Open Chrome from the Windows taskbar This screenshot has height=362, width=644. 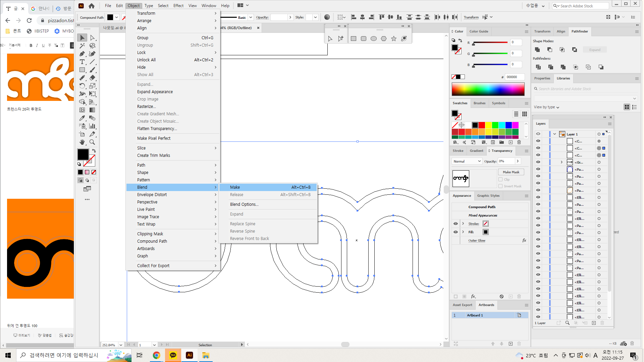point(156,355)
